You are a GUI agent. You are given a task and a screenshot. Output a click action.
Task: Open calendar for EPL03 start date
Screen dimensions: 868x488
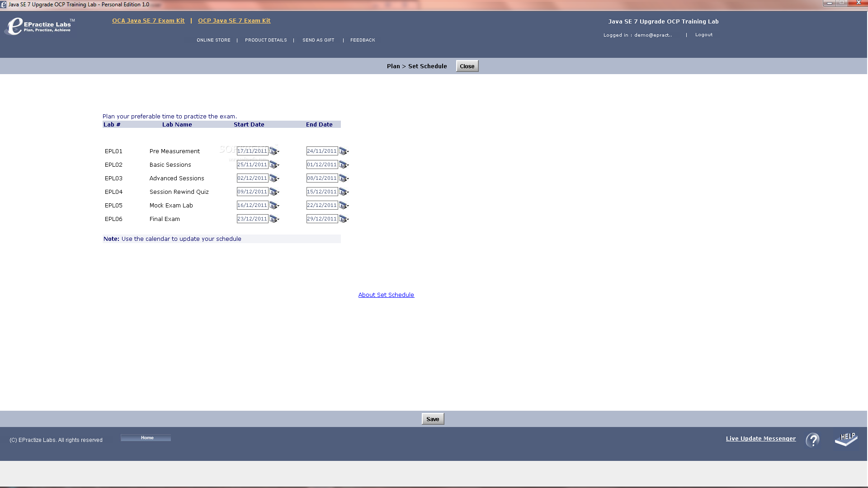point(274,178)
